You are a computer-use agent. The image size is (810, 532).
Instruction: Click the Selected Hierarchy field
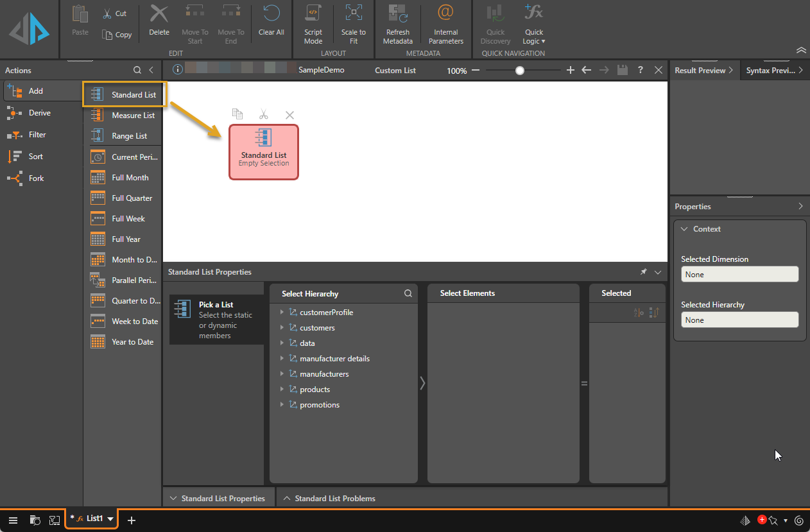pyautogui.click(x=739, y=320)
